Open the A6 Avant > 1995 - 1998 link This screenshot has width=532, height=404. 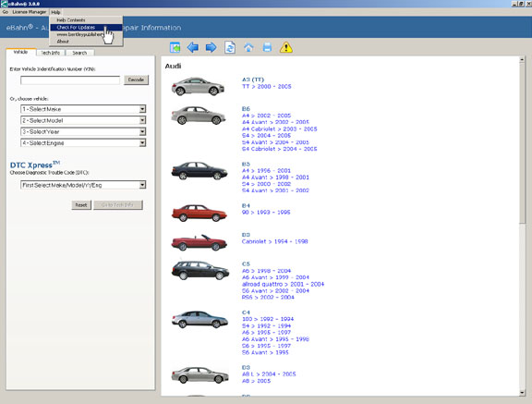point(275,339)
